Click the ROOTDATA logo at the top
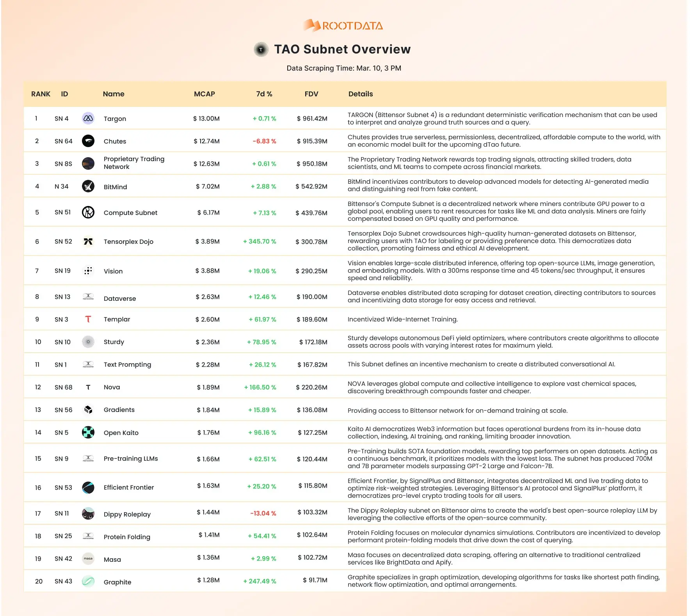The image size is (690, 616). (x=343, y=25)
